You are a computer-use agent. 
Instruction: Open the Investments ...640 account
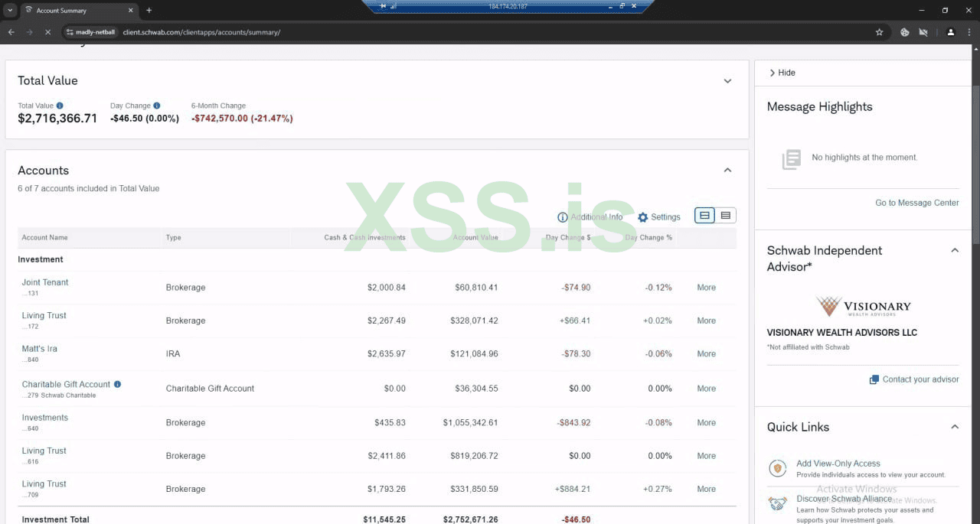point(44,418)
